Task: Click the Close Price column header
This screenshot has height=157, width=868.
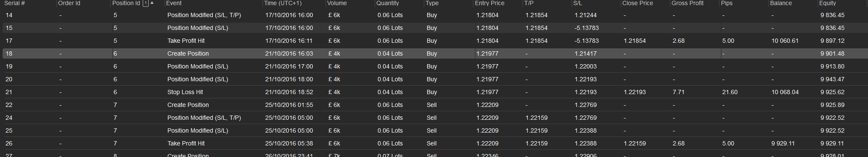Action: [x=637, y=3]
